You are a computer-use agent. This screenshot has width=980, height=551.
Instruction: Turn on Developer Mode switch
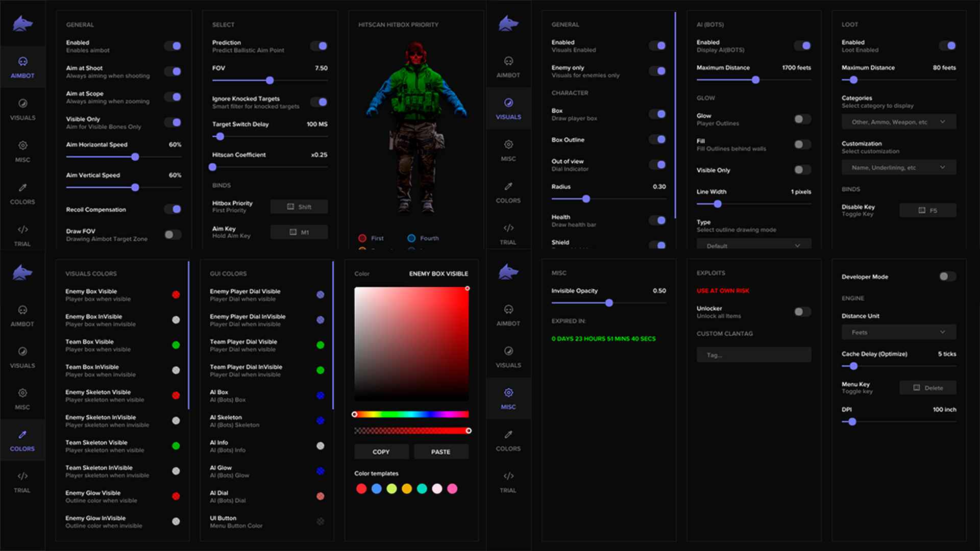pos(947,277)
